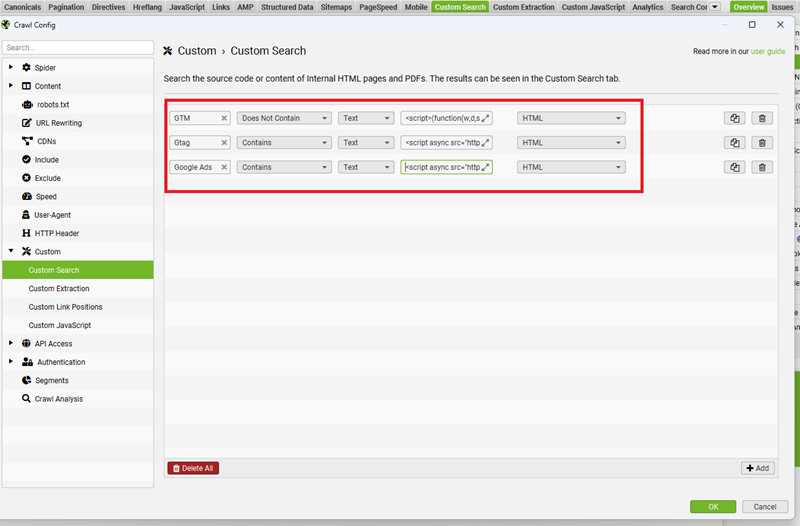Click the API Access globe icon

(26, 343)
